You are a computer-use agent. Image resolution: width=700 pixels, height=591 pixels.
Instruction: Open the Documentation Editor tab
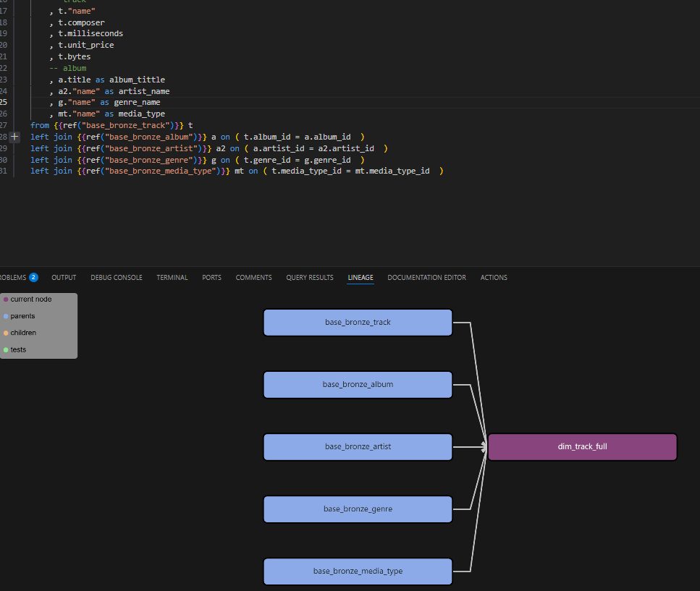426,278
